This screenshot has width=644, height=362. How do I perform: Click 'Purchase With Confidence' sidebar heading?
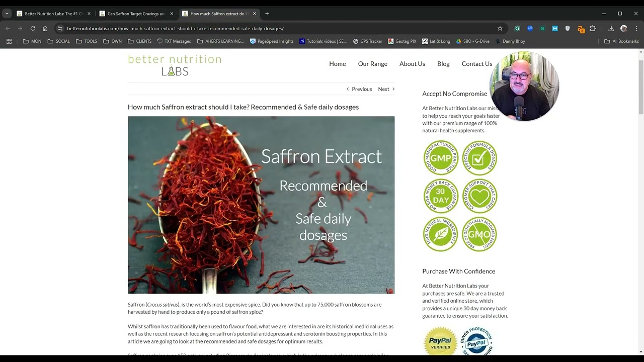[x=459, y=271]
